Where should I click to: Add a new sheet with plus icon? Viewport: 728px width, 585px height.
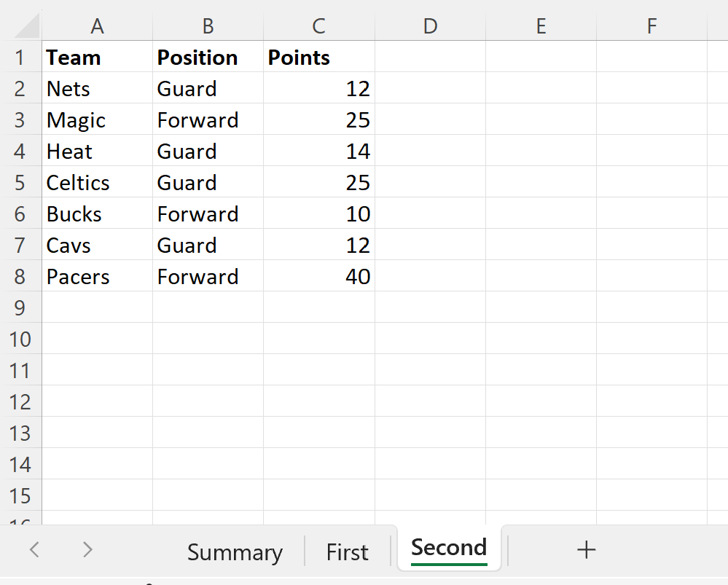click(x=586, y=550)
